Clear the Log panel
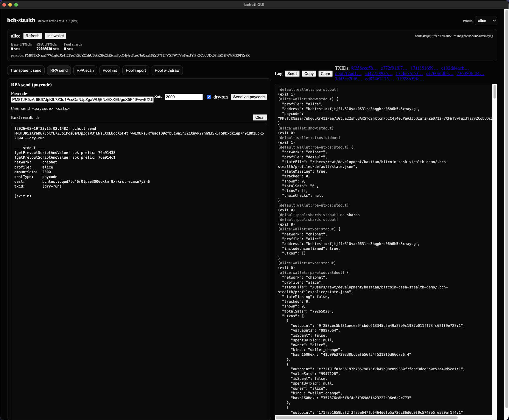This screenshot has width=509, height=420. [x=325, y=74]
